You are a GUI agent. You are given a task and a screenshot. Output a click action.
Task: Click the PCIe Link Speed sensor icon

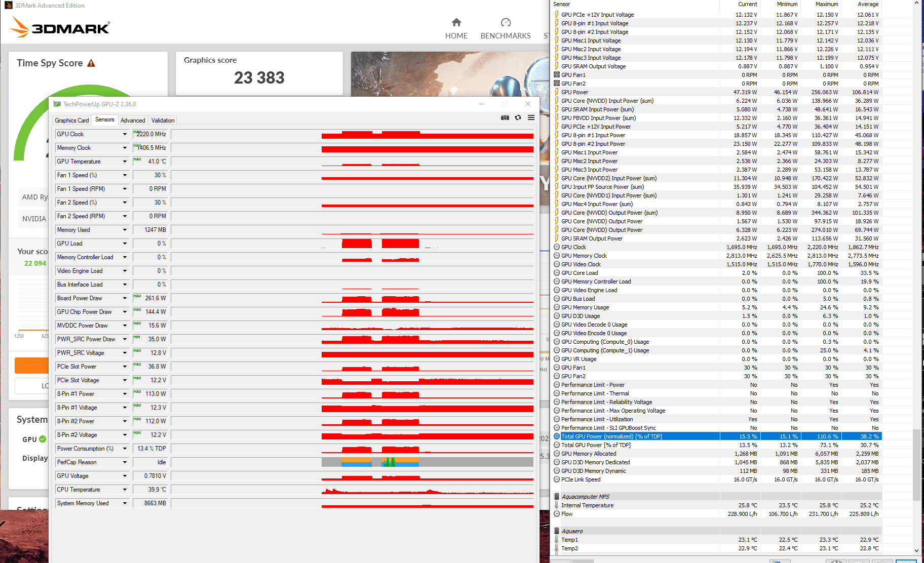[x=557, y=479]
